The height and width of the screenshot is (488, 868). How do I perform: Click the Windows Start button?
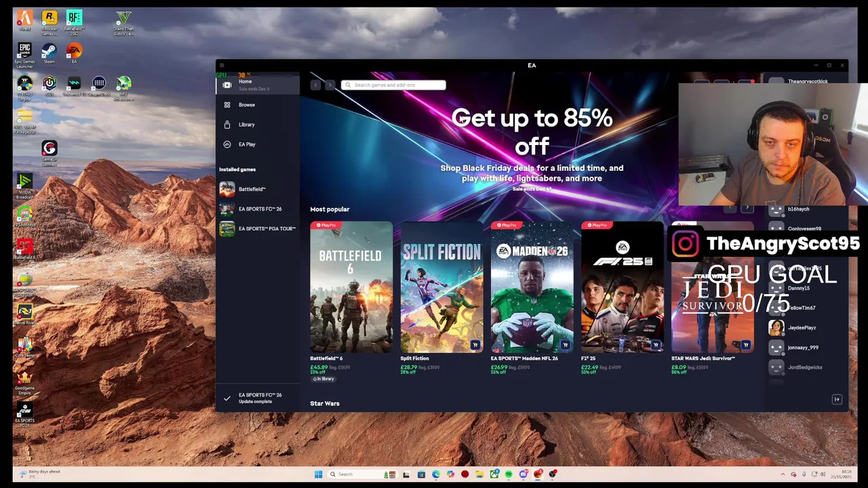[318, 474]
